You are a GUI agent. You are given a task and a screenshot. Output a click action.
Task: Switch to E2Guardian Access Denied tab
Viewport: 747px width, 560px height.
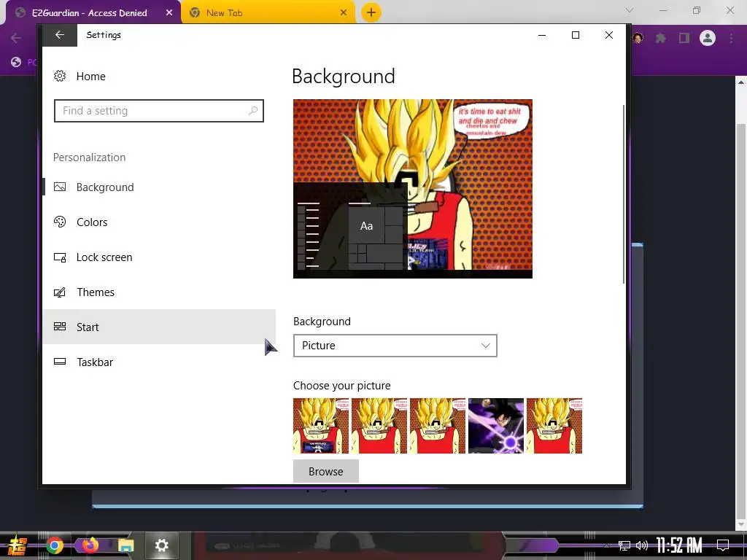pos(90,13)
